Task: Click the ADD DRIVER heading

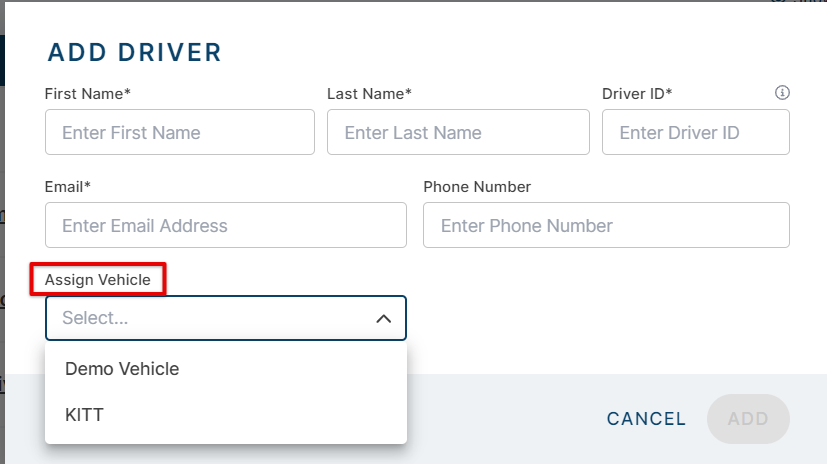Action: point(135,52)
